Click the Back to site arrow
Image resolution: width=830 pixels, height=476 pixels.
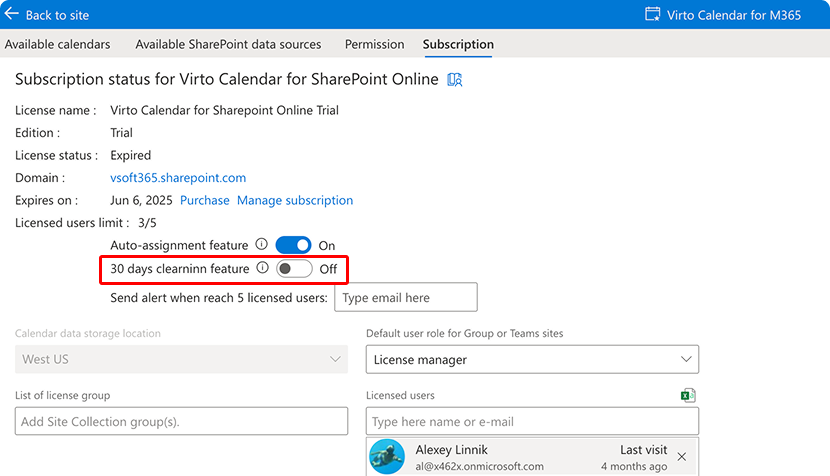tap(12, 15)
